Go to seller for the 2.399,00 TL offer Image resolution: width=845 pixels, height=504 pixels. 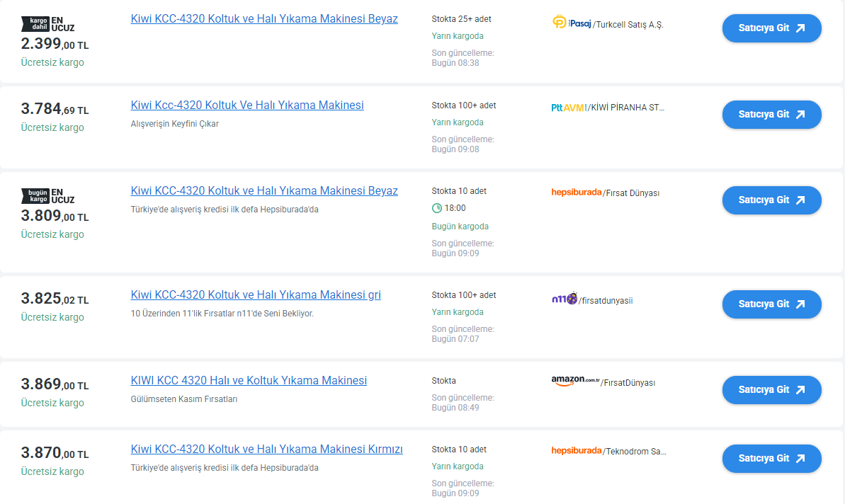coord(772,28)
